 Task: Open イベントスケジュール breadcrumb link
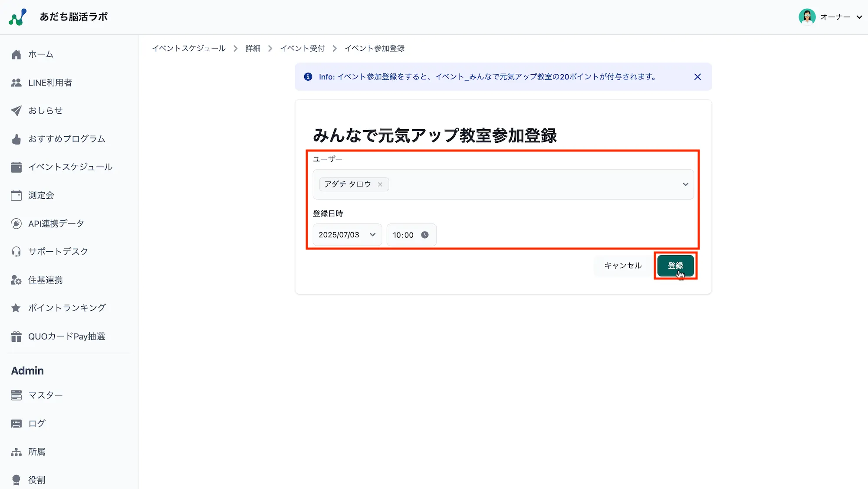coord(189,48)
